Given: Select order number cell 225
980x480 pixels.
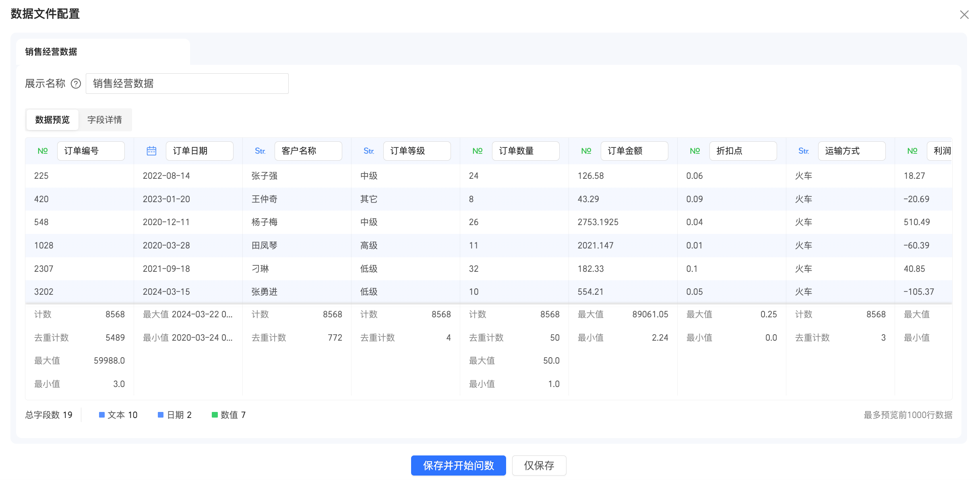Looking at the screenshot, I should 79,176.
